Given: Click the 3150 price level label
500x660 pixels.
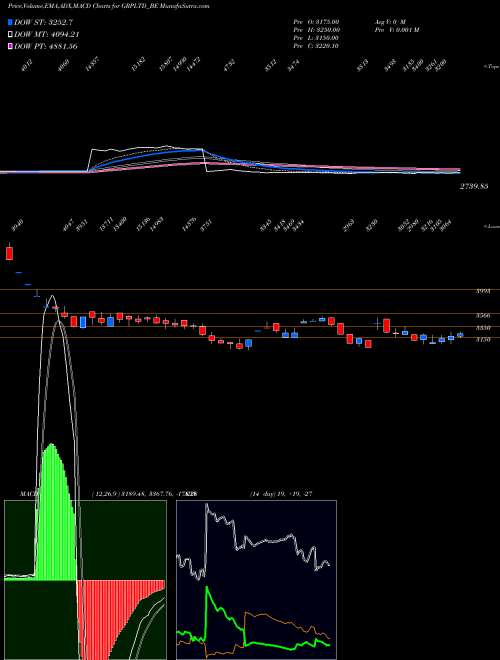Looking at the screenshot, I should 483,339.
